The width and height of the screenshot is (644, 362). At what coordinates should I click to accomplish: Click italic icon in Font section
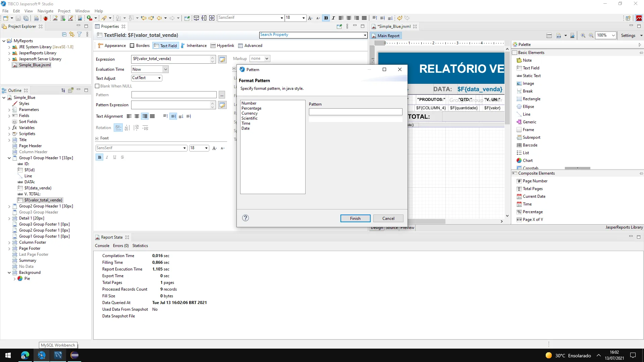coord(107,157)
